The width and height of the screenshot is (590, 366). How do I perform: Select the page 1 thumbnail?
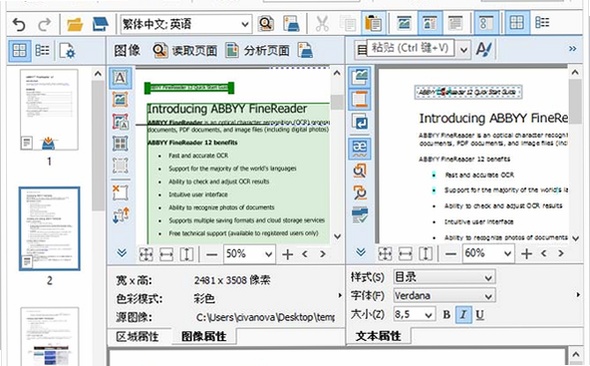49,110
